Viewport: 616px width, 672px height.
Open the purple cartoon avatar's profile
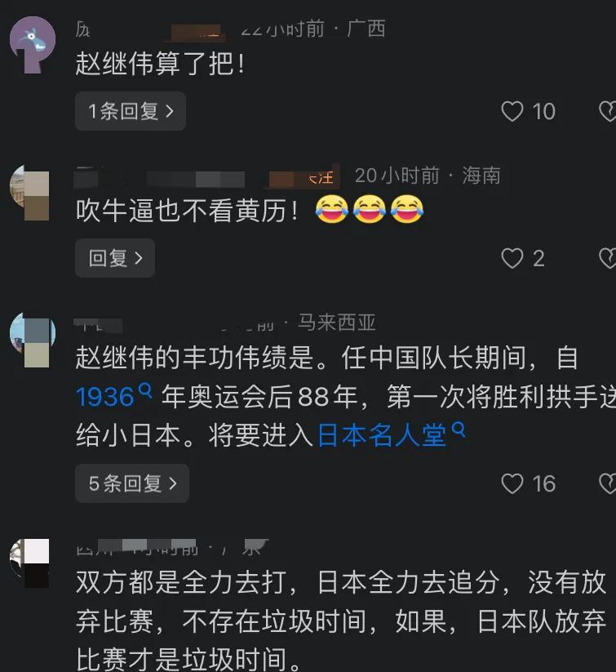tap(33, 45)
